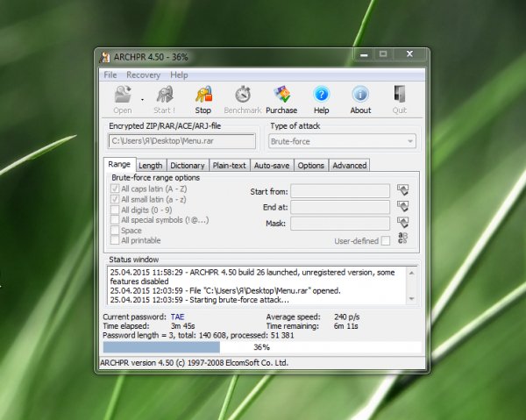This screenshot has width=526, height=420.
Task: Switch to the Options tab
Action: pyautogui.click(x=311, y=166)
